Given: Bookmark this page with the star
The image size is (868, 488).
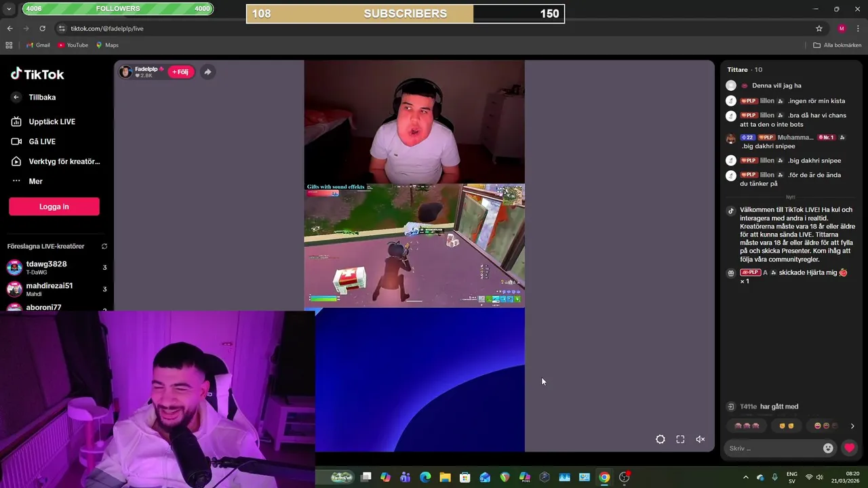Looking at the screenshot, I should [819, 28].
